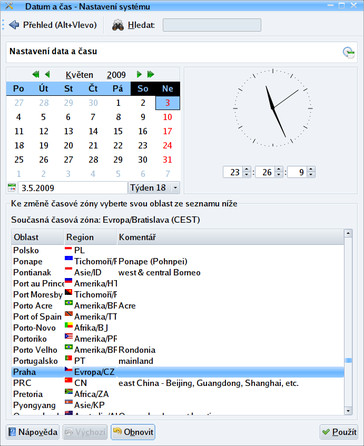Viewport: 364px width, 446px height.
Task: Select the Port au Prince row
Action: pos(178,283)
